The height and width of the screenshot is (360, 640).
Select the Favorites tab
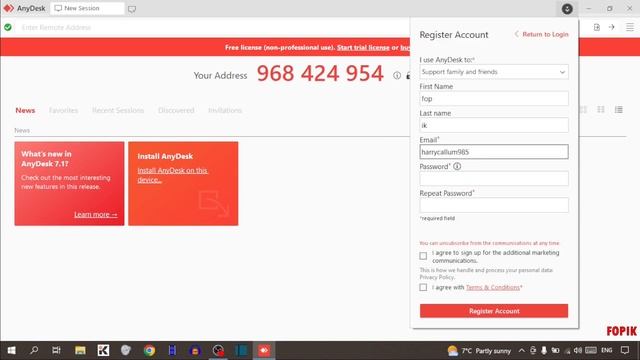click(x=63, y=110)
